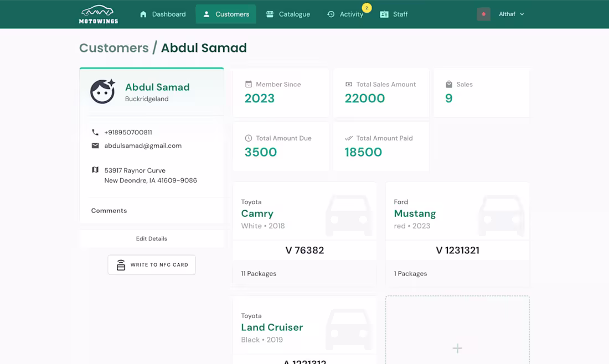Screen dimensions: 609x364
Task: Click the 22000 total sales value
Action: (x=365, y=98)
